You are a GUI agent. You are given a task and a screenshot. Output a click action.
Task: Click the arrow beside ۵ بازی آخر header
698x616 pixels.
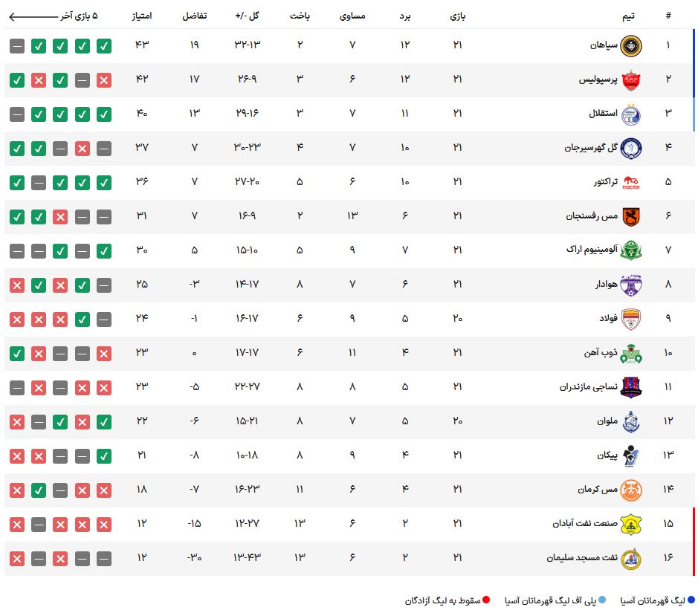[33, 17]
